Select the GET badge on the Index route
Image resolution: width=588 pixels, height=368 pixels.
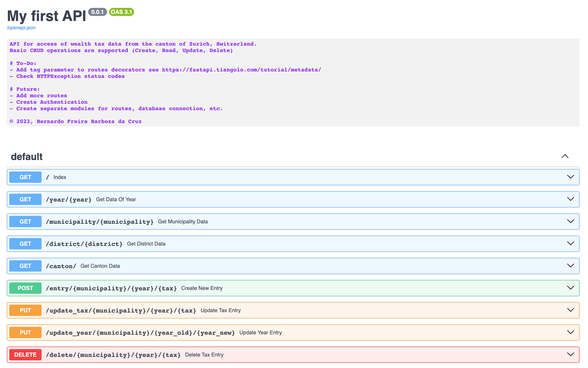point(25,177)
